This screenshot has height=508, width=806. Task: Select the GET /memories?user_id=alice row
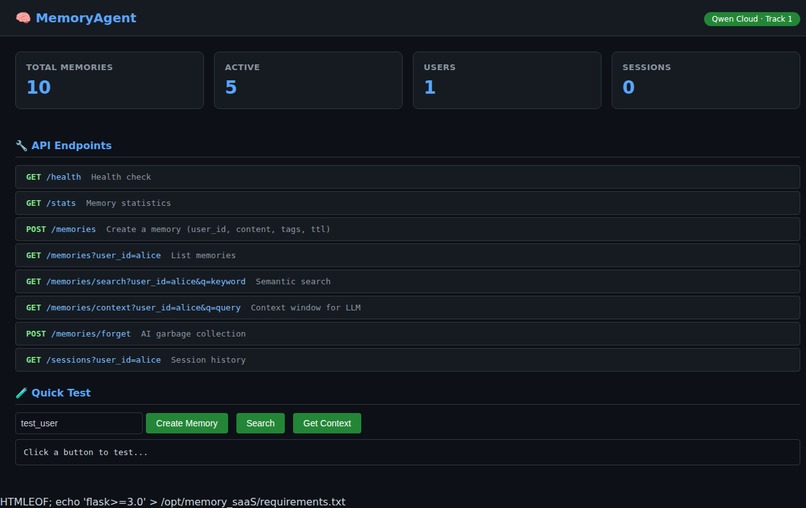pos(407,256)
